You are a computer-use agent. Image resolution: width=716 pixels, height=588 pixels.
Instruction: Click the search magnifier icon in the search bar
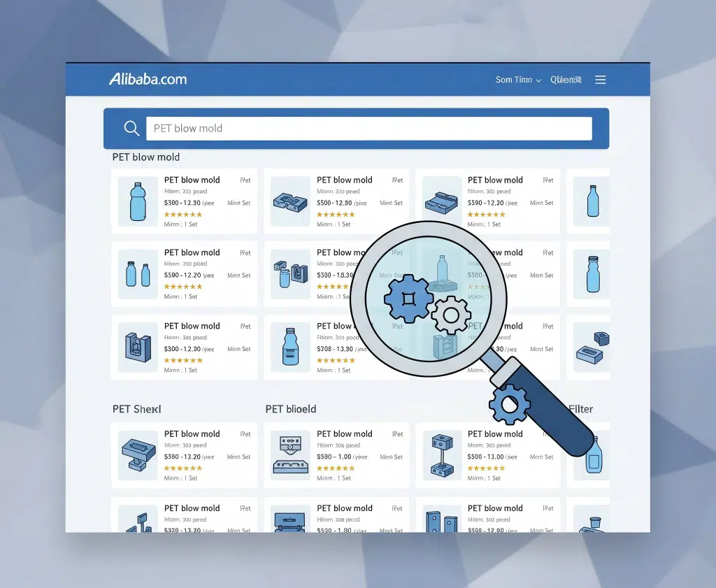(x=131, y=128)
